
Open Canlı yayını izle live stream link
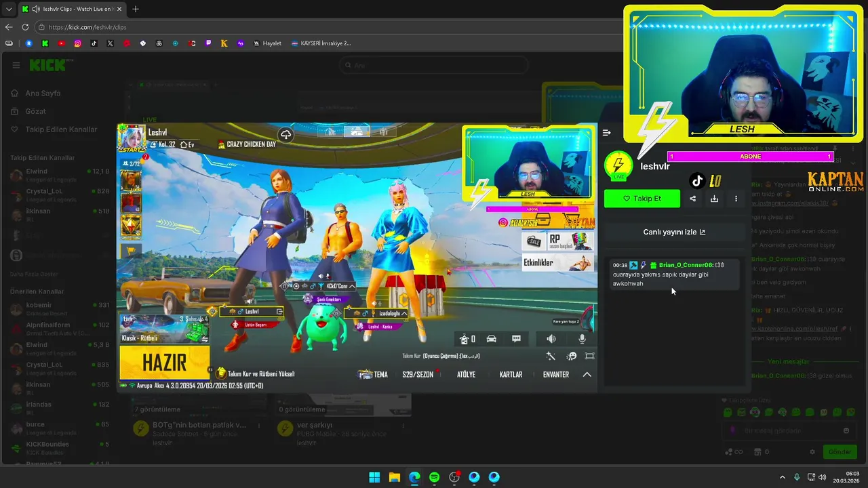[x=674, y=232]
